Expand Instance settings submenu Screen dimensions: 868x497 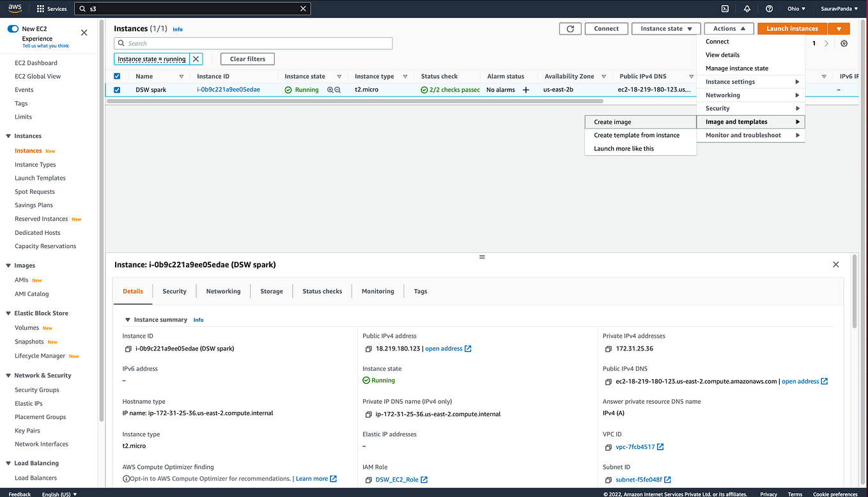click(750, 82)
